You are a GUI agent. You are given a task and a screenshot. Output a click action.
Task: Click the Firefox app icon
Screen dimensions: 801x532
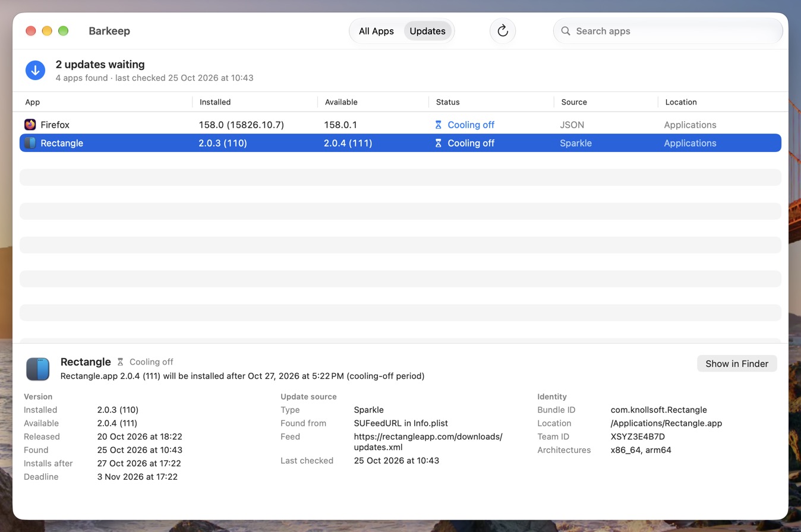pos(30,125)
